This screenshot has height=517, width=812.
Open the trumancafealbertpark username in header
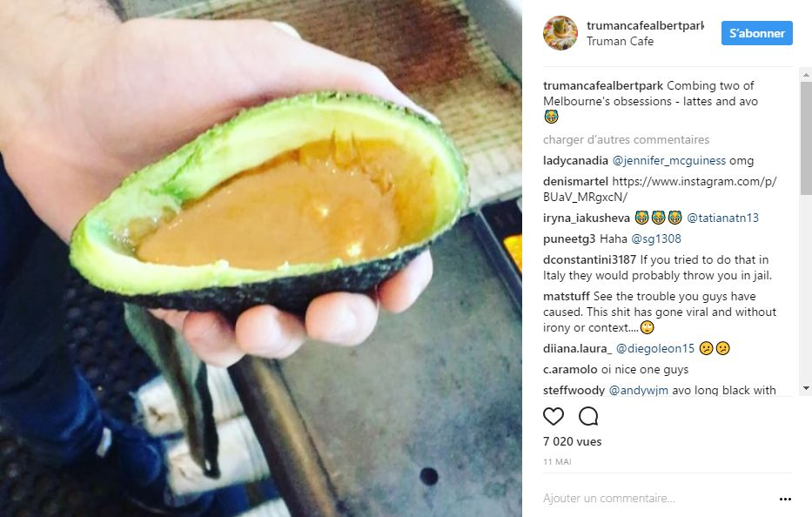click(645, 25)
